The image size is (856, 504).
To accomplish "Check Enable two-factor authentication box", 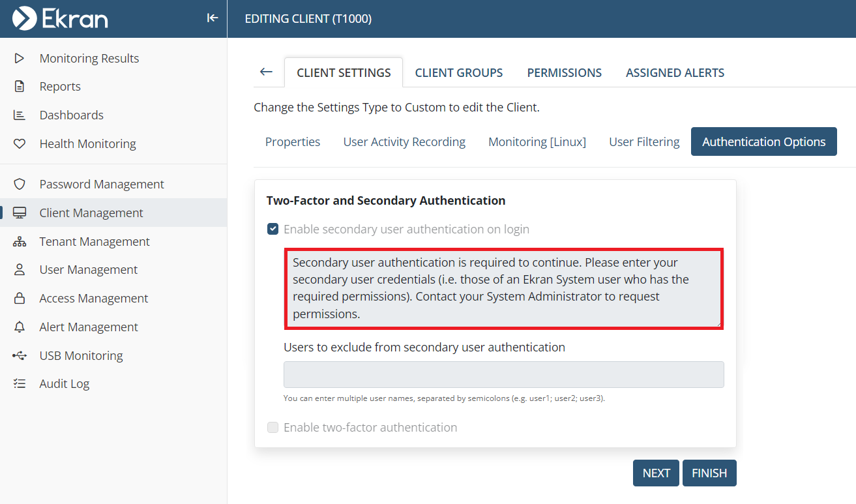I will click(x=273, y=427).
